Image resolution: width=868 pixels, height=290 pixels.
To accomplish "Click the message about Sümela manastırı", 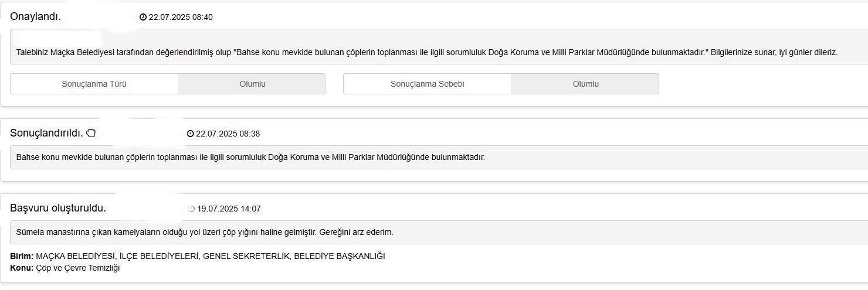I will click(x=205, y=232).
